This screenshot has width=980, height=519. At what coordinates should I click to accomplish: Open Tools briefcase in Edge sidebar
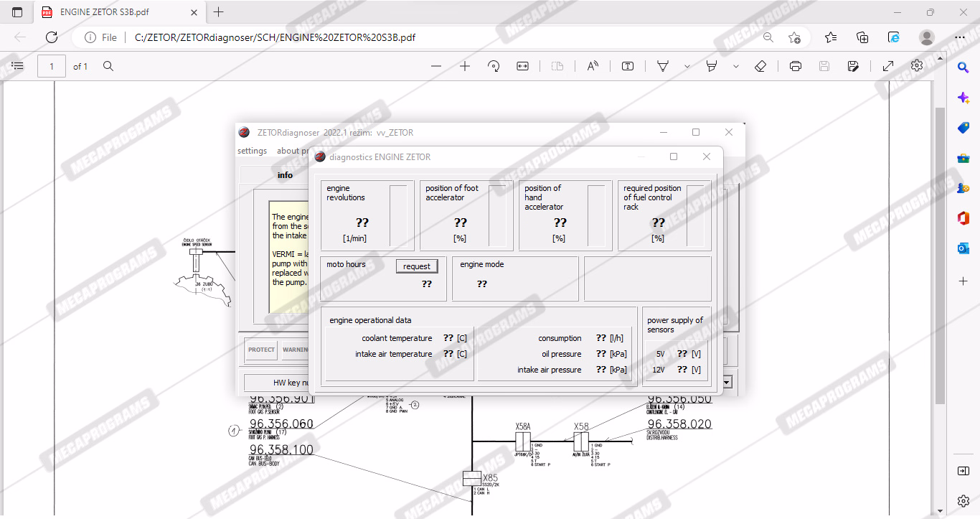pyautogui.click(x=963, y=158)
